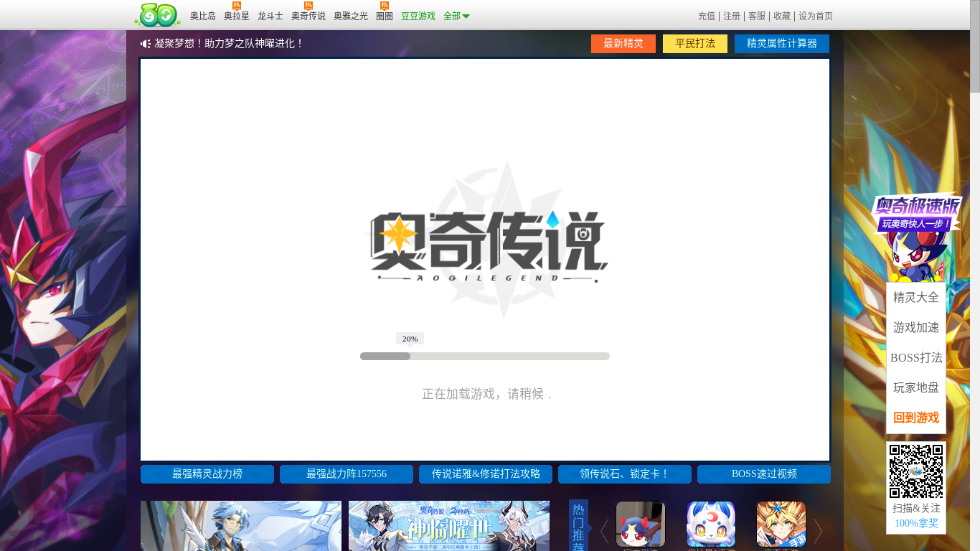Open 传说诺雅&修诺打法攻略 button

(x=486, y=474)
